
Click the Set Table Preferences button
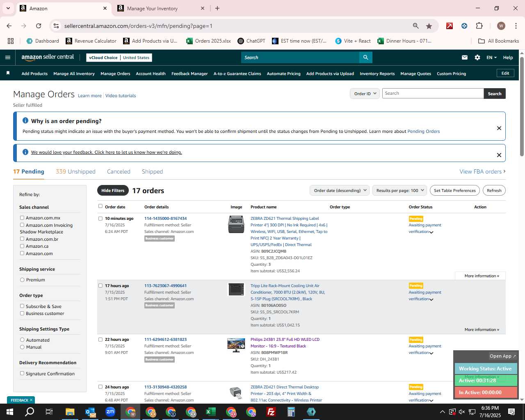pyautogui.click(x=455, y=190)
